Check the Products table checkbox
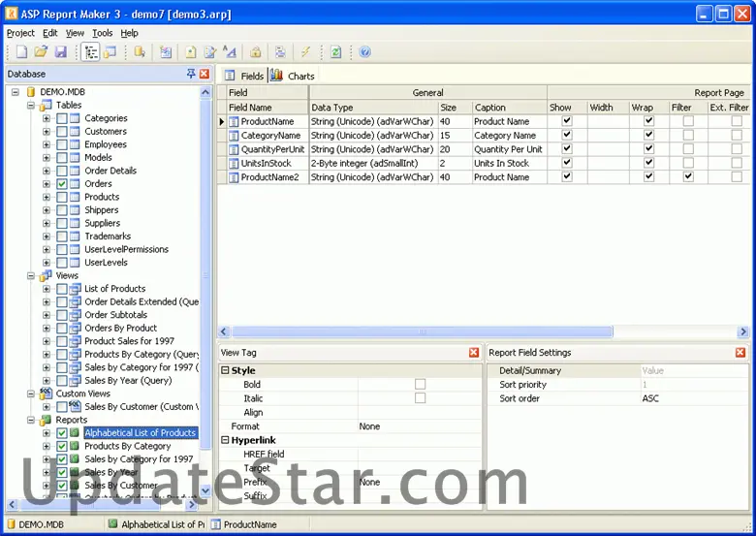The image size is (756, 536). click(62, 197)
